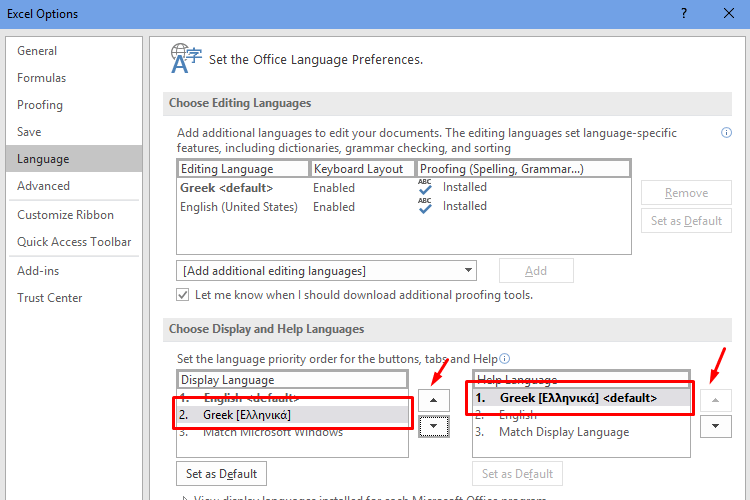Screen dimensions: 750x500
Task: Click the Display Language list header
Action: (292, 380)
